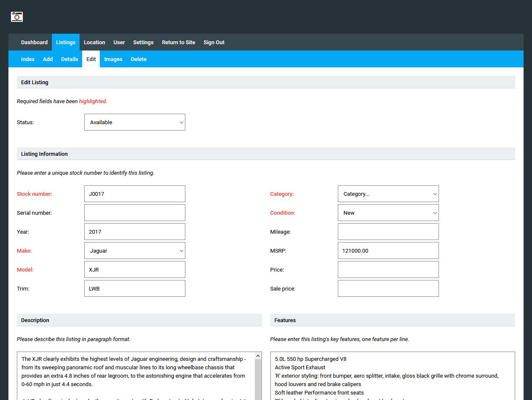This screenshot has height=400, width=532.
Task: Click the MSRP input field
Action: (388, 251)
